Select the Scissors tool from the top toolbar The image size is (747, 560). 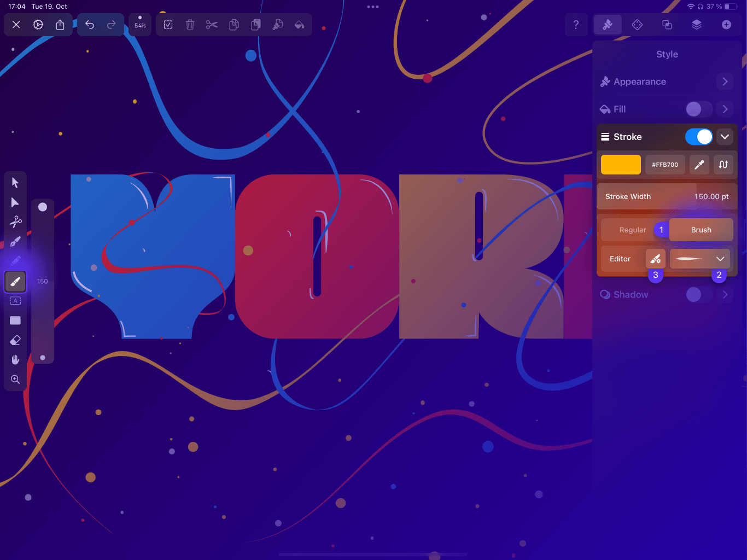point(212,25)
